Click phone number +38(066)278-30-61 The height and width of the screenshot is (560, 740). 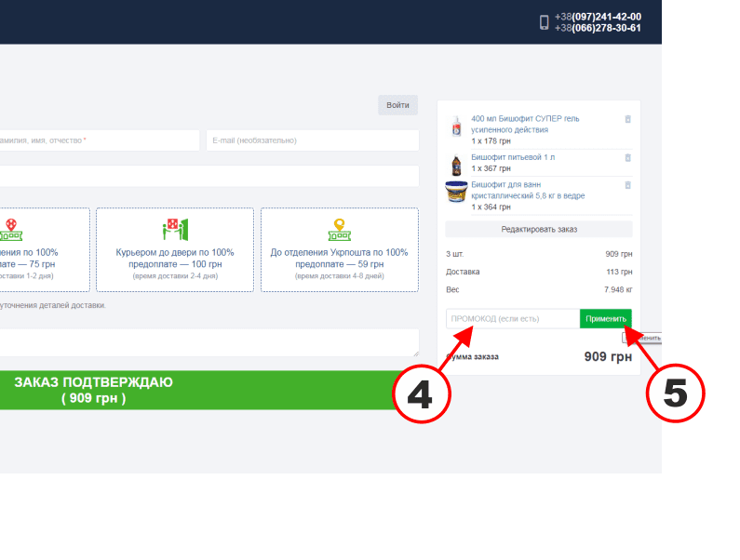point(598,28)
